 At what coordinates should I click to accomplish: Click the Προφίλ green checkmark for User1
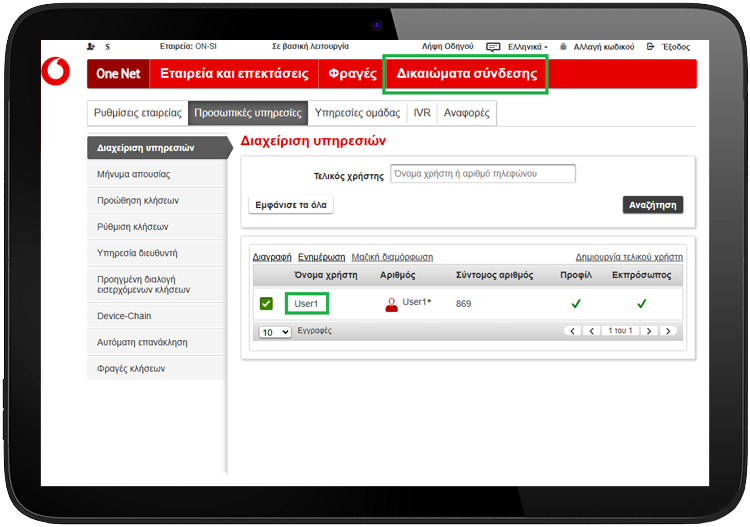point(576,304)
